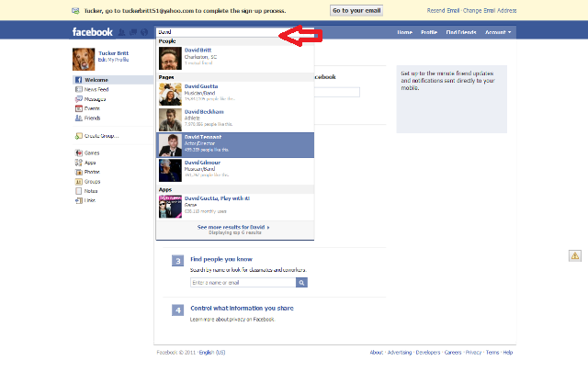Open Privacy footer link

[x=474, y=353]
